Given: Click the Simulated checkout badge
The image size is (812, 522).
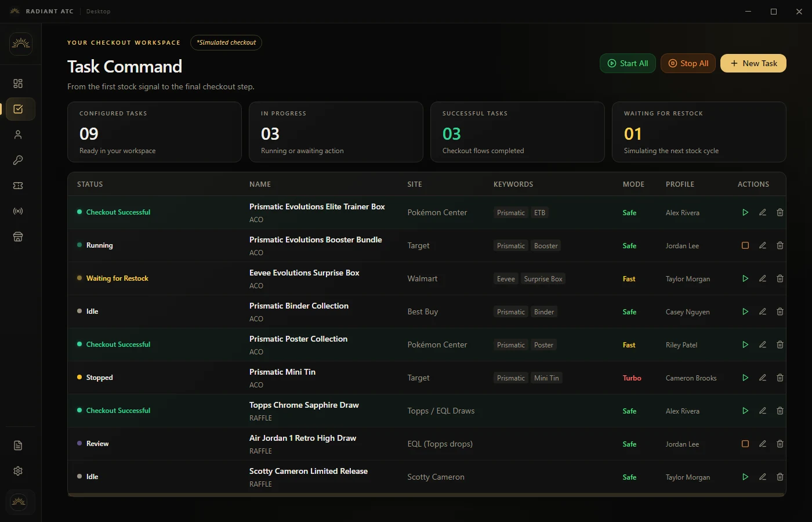Looking at the screenshot, I should (x=226, y=42).
